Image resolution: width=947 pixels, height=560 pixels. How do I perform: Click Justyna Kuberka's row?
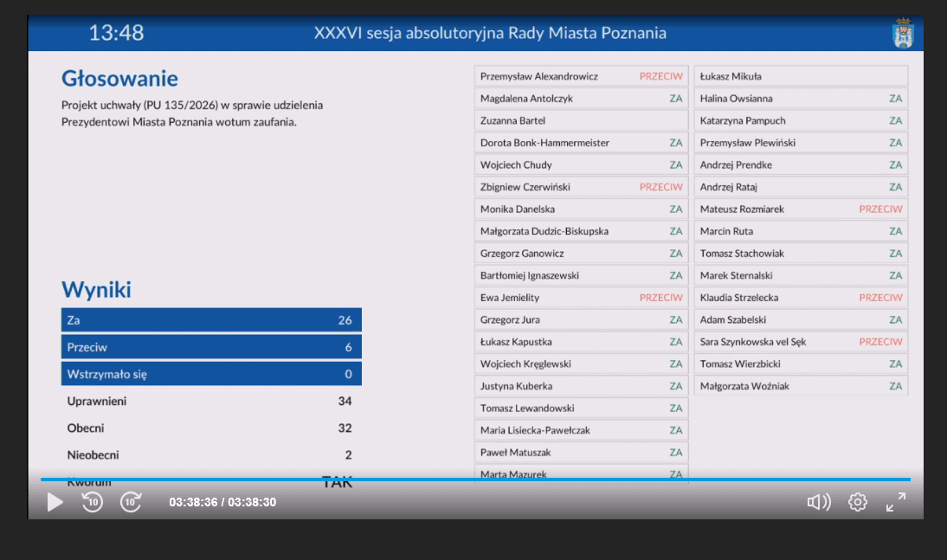point(581,386)
